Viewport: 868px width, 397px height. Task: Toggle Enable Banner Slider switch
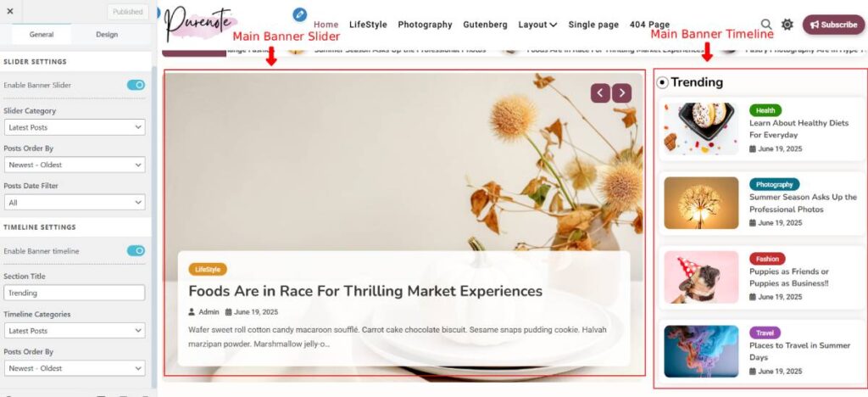coord(136,85)
